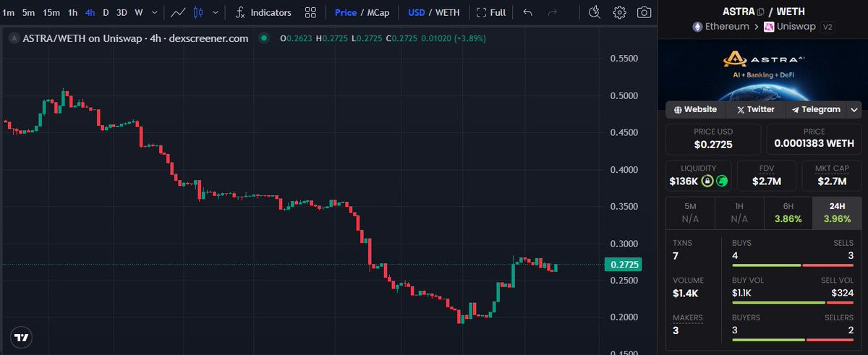Click the liquidity lock icon
Screen dimensions: 868x355
[x=706, y=181]
